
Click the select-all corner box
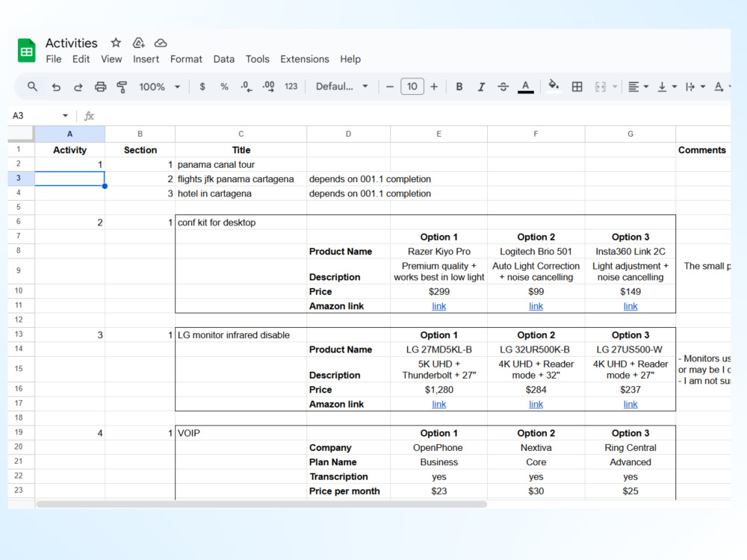point(21,134)
